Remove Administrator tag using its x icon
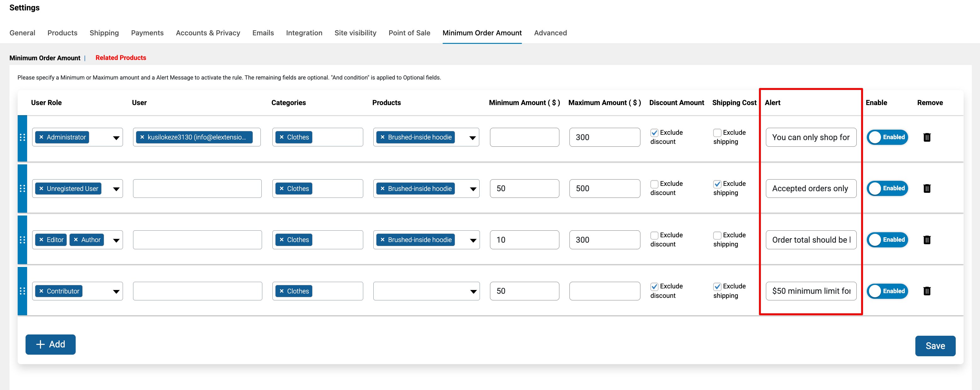 42,137
